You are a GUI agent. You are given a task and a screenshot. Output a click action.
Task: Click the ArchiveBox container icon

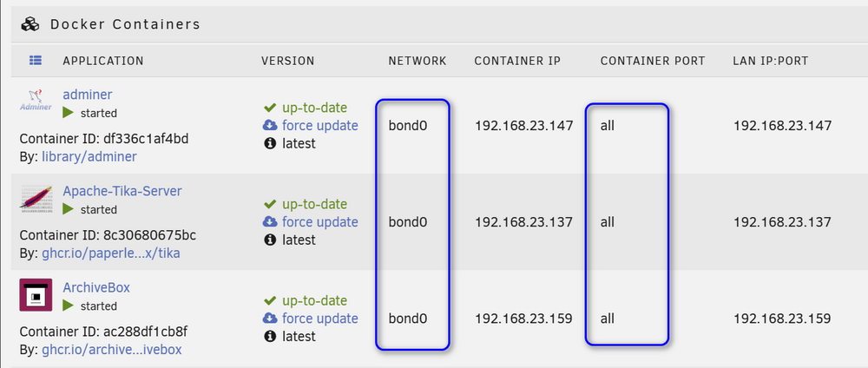point(36,294)
